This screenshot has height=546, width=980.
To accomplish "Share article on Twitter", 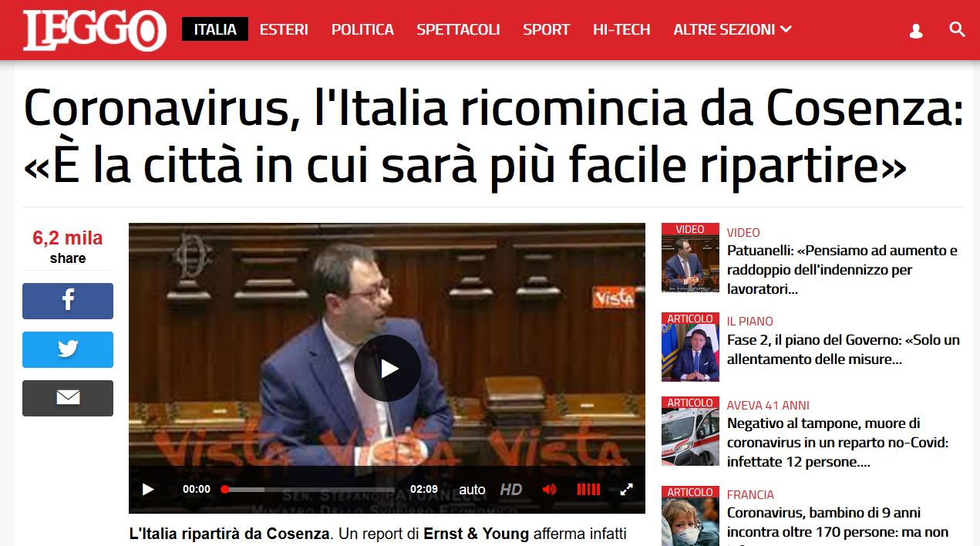I will point(68,349).
